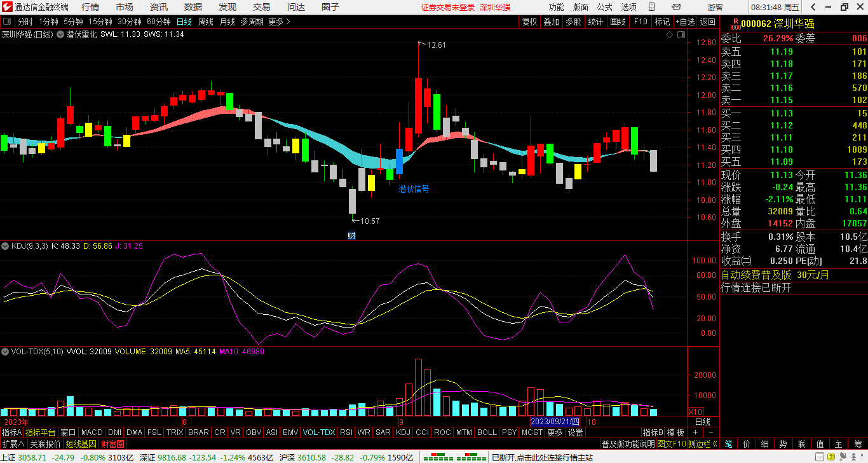The image size is (868, 463).
Task: Click 证券交易未登录 login link
Action: tap(448, 8)
